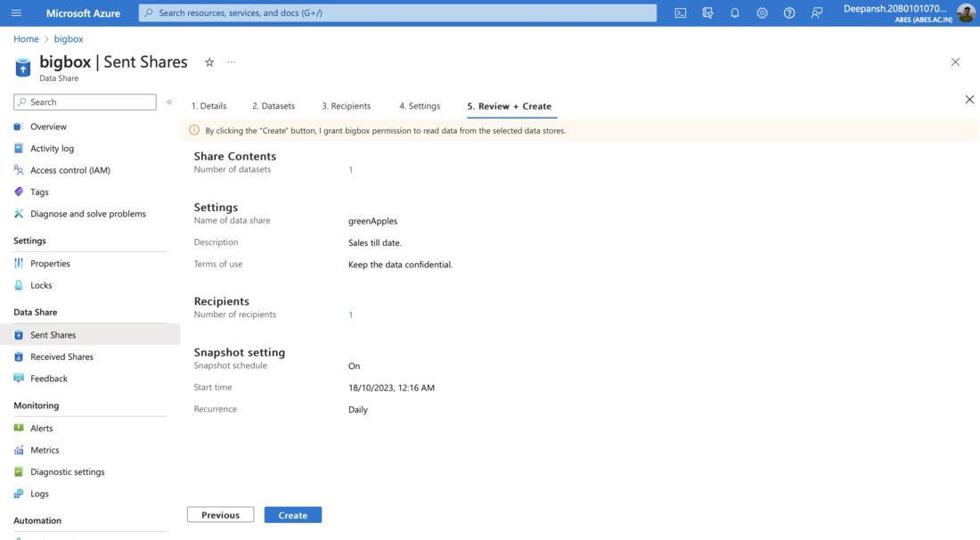The image size is (980, 540).
Task: Click the Metrics chart icon
Action: pyautogui.click(x=19, y=450)
